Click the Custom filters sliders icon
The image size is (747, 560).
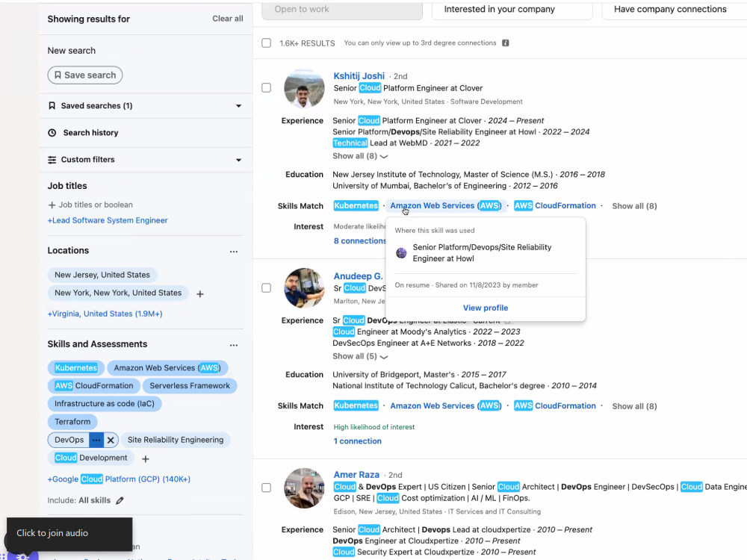pyautogui.click(x=52, y=160)
